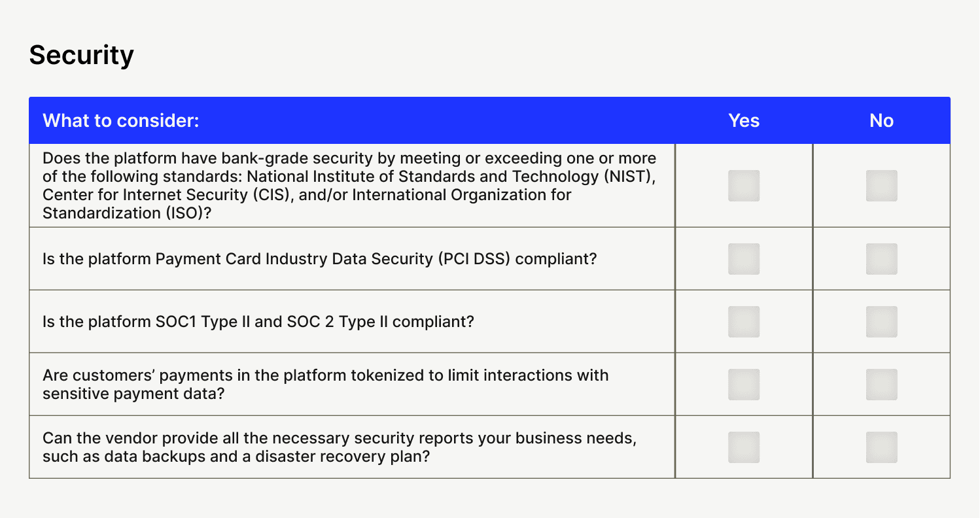Check No for bank-grade security standards

(x=881, y=186)
